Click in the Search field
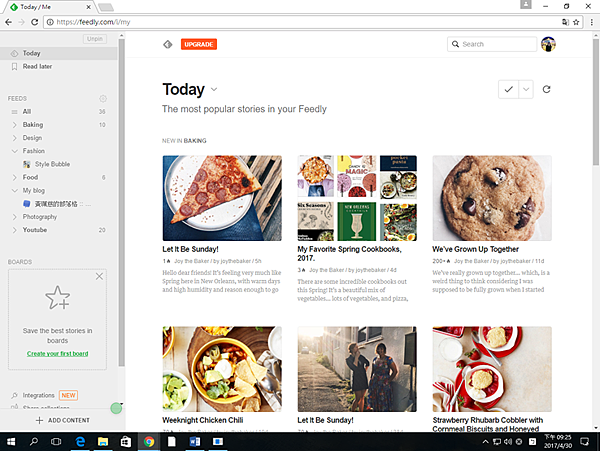Viewport: 600px width, 451px height. 492,44
